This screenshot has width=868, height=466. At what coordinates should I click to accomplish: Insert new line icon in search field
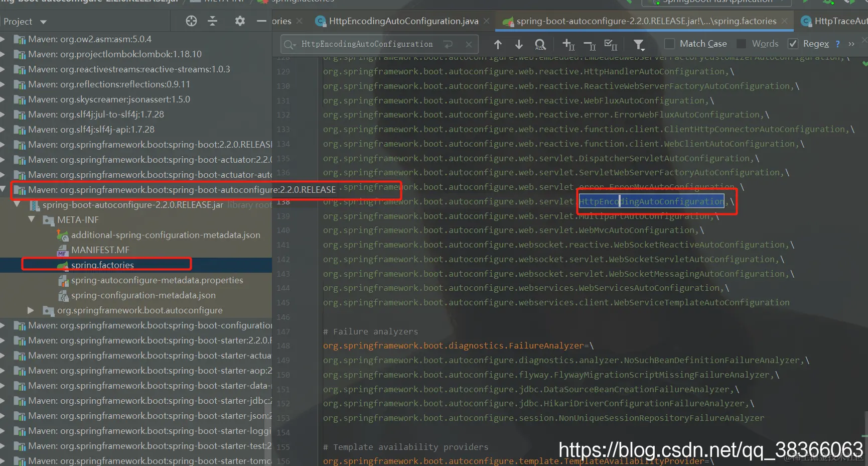[448, 44]
